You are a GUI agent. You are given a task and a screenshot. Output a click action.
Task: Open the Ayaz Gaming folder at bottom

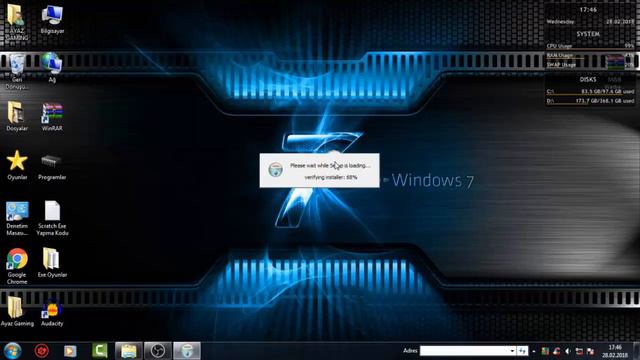(x=17, y=312)
